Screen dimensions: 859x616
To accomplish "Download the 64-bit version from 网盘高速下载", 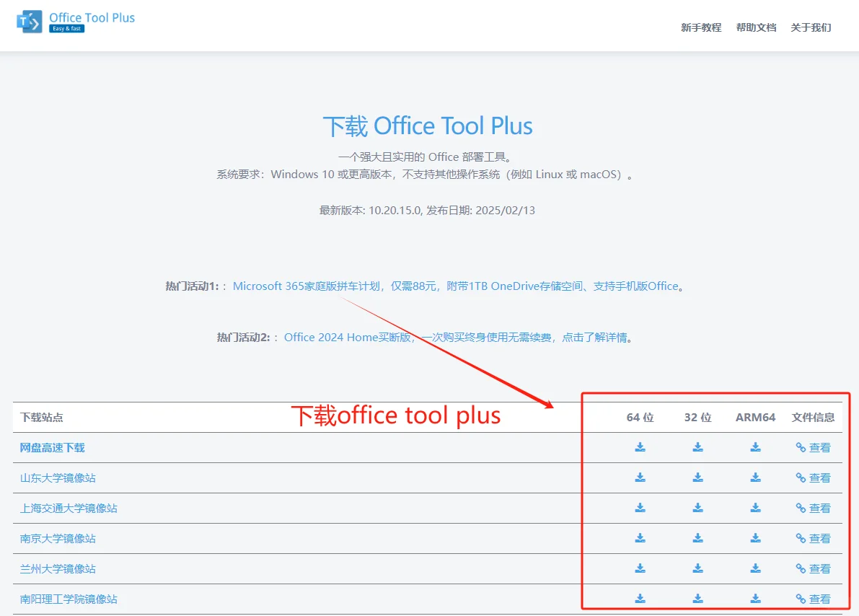I will point(639,446).
